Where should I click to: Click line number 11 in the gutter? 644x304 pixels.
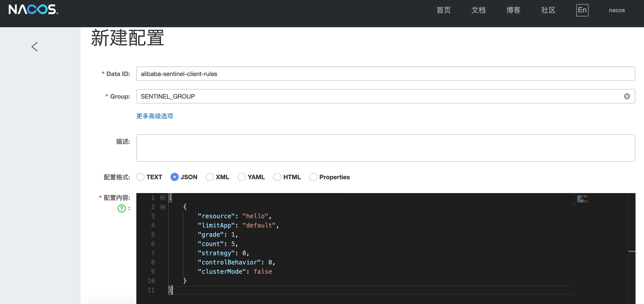point(151,290)
